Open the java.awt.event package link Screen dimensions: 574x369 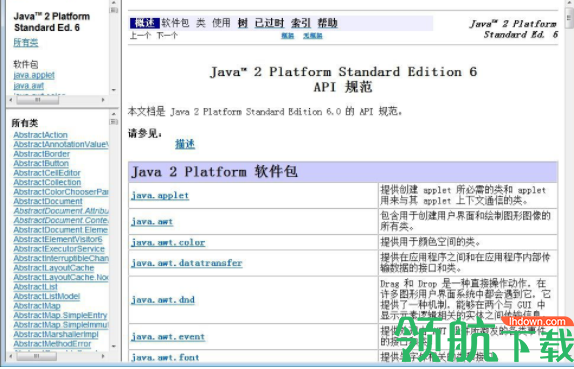(168, 337)
